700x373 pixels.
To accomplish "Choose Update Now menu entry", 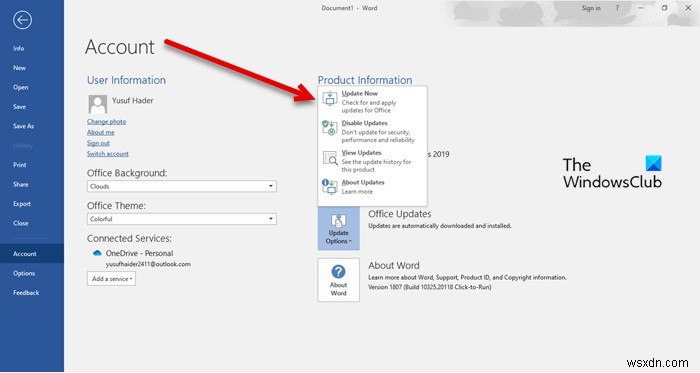I will pos(372,102).
